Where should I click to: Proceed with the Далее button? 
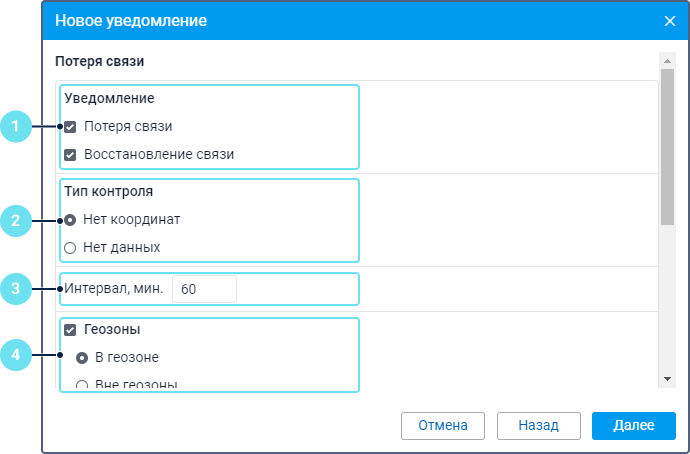click(x=633, y=425)
